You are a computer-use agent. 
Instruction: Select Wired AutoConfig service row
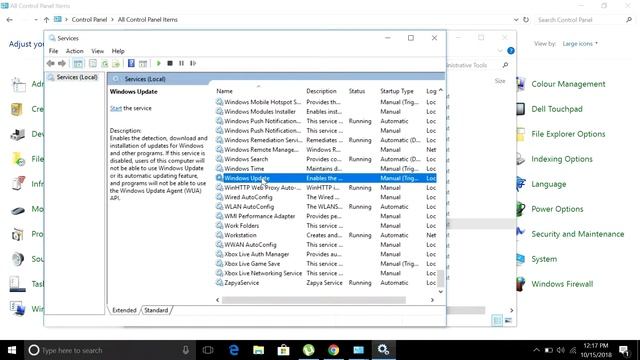click(326, 197)
